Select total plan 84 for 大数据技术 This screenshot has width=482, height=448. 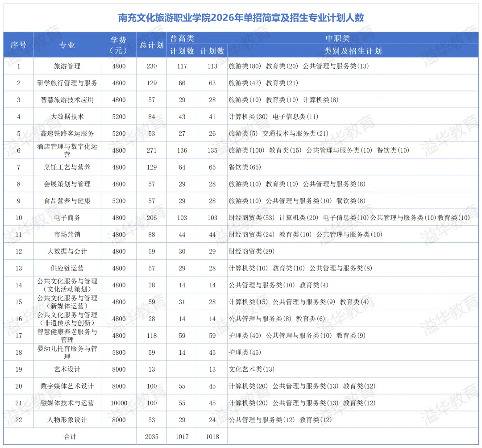pyautogui.click(x=152, y=117)
